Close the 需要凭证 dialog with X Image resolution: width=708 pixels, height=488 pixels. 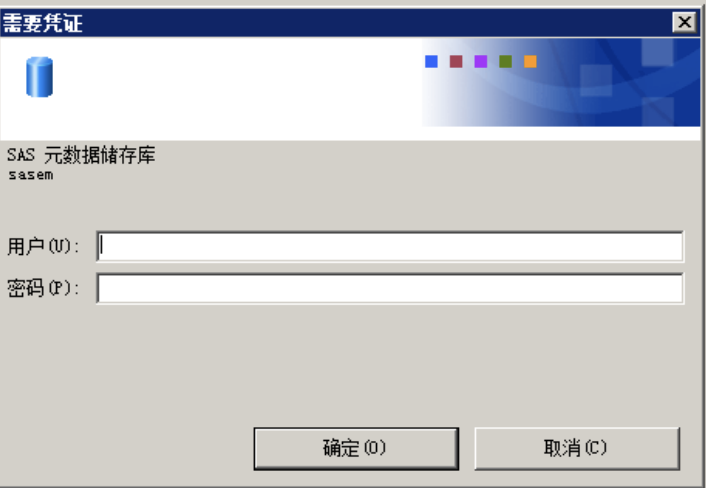click(x=684, y=22)
